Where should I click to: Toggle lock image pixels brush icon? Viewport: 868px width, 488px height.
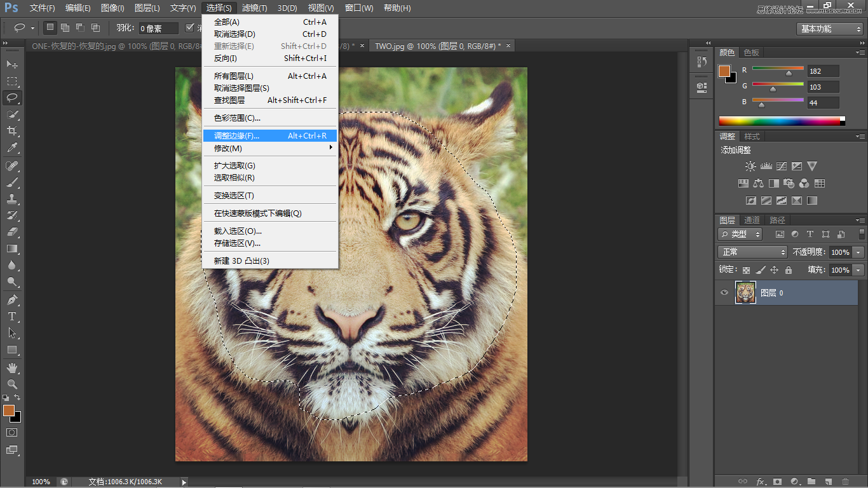pos(760,270)
